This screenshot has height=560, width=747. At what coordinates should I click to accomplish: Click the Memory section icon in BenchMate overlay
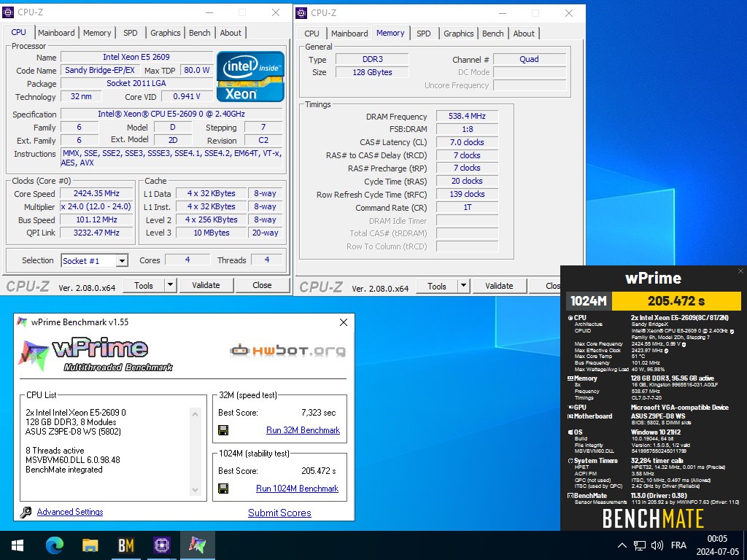click(x=570, y=378)
